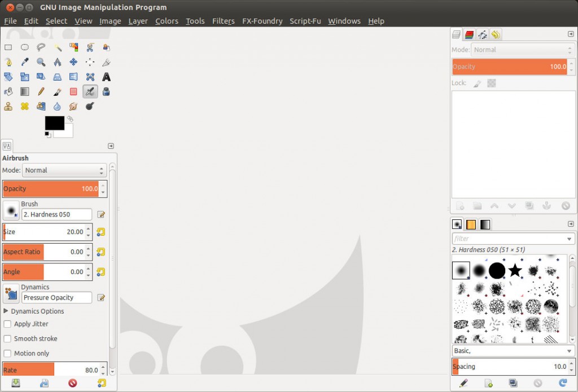Select the Smudge tool
578x392 pixels.
[x=74, y=106]
